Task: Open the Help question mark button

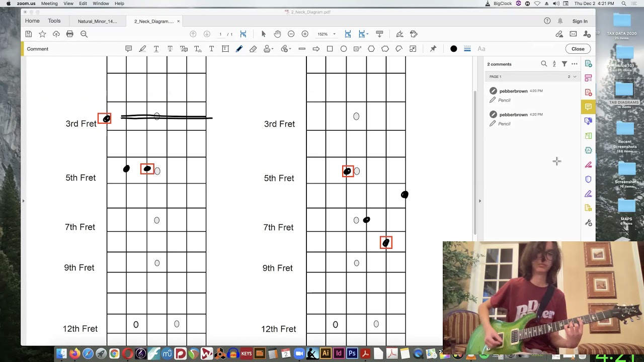Action: pyautogui.click(x=547, y=21)
